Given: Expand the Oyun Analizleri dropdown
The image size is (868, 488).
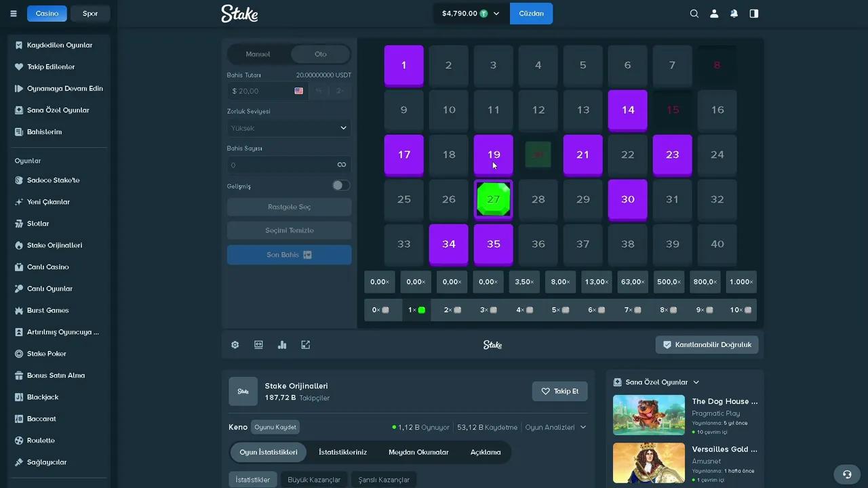Looking at the screenshot, I should [x=555, y=428].
